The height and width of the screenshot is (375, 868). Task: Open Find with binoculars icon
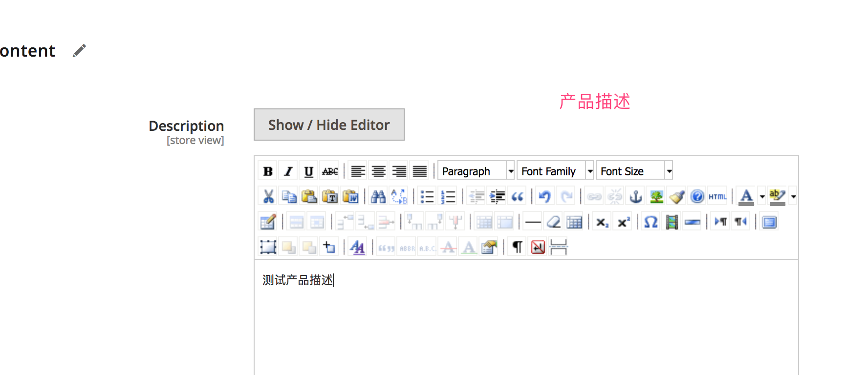(x=378, y=196)
